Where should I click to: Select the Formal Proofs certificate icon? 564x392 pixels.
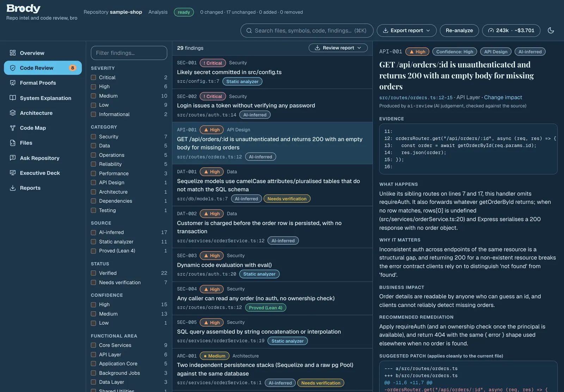[13, 83]
